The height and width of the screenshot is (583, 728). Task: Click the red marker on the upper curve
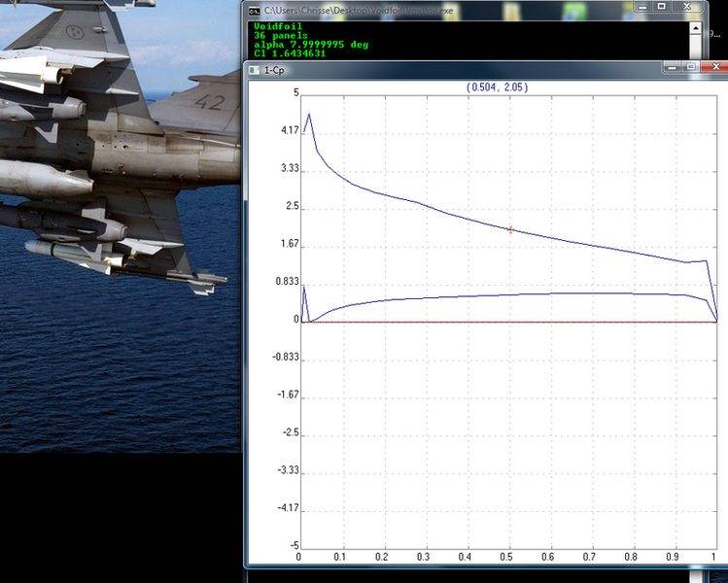510,229
